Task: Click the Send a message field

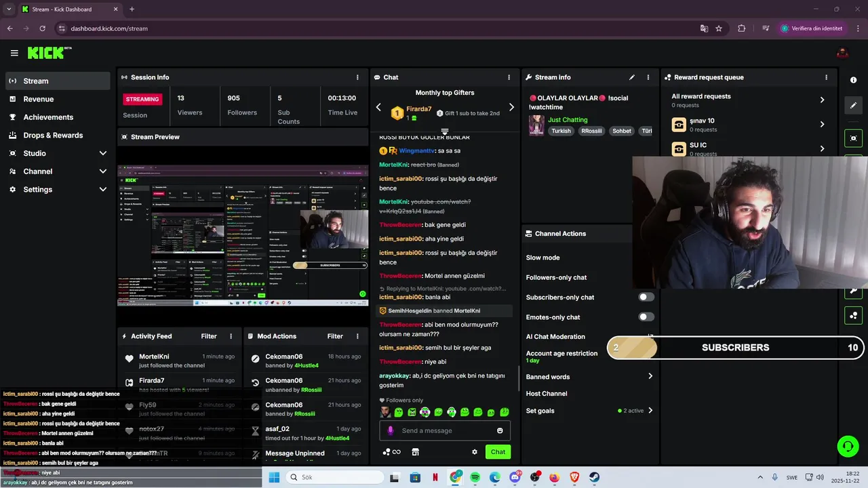Action: [x=445, y=430]
